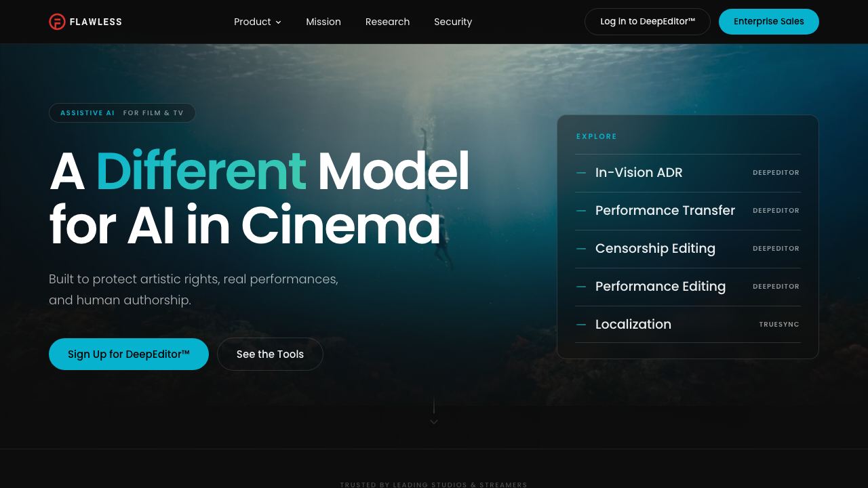Viewport: 868px width, 488px height.
Task: Go to the Research menu item
Action: (x=387, y=22)
